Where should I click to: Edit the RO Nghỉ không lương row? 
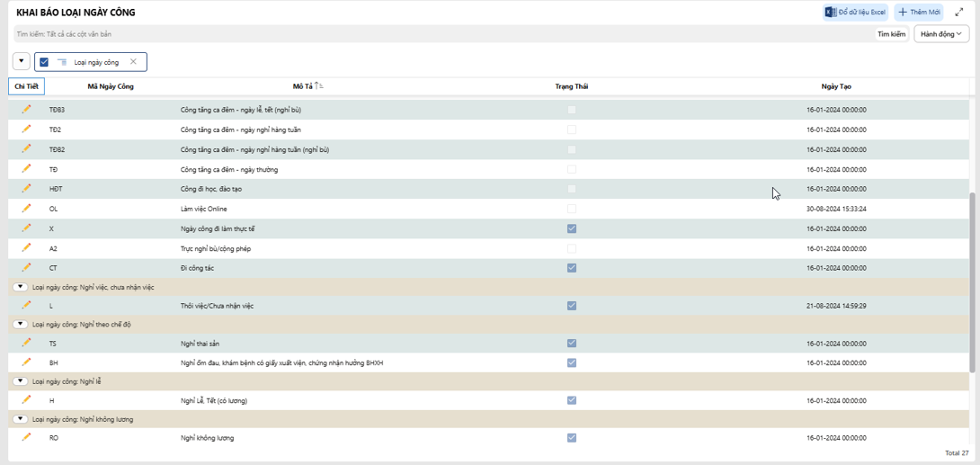(x=26, y=437)
